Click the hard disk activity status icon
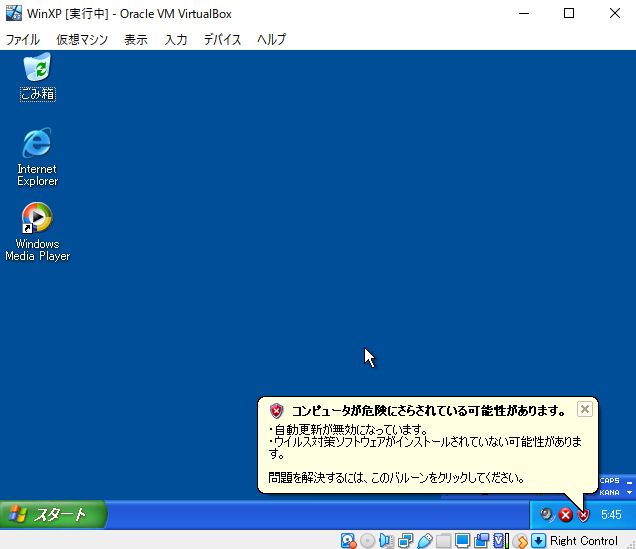Viewport: 636px width, 549px height. tap(348, 541)
